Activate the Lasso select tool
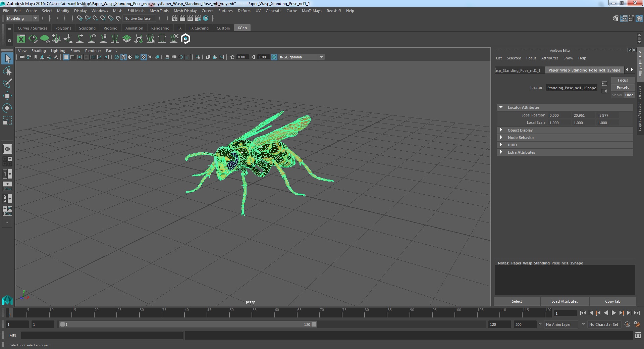 coord(7,71)
